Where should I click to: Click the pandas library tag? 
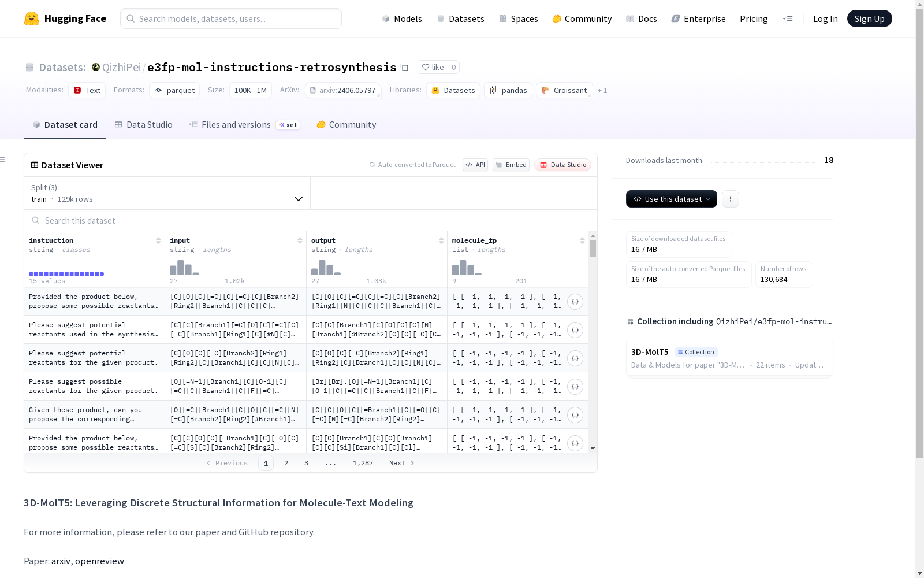[508, 90]
